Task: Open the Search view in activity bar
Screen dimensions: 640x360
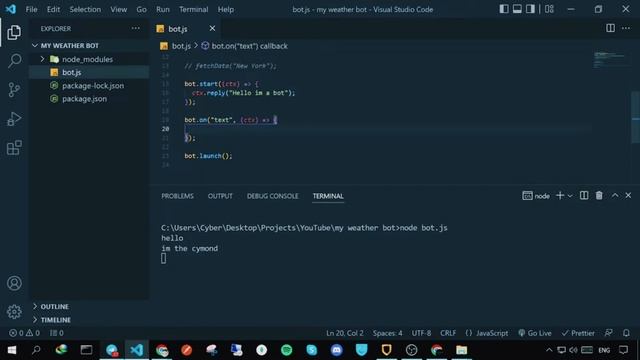Action: (14, 61)
